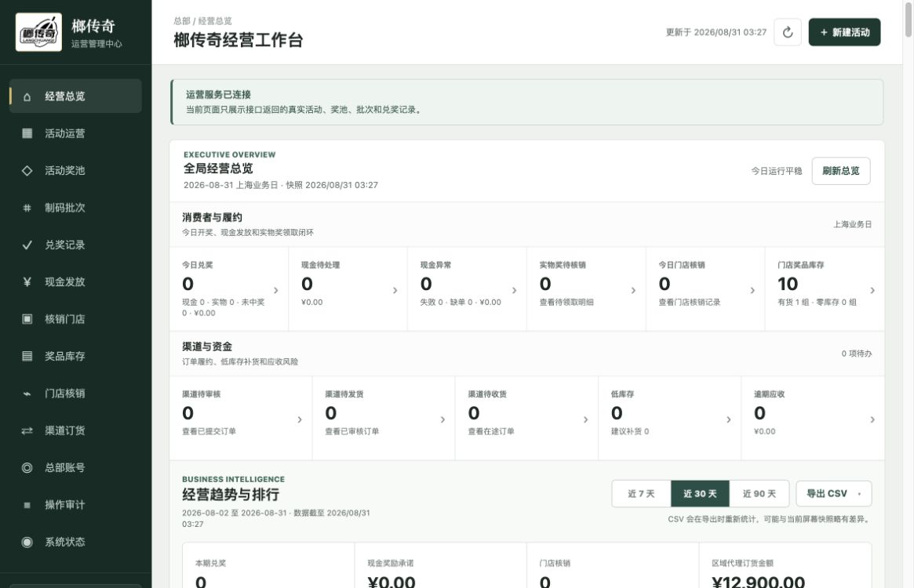Expand the 逾期应收 card chevron
The height and width of the screenshot is (588, 914).
coord(872,419)
